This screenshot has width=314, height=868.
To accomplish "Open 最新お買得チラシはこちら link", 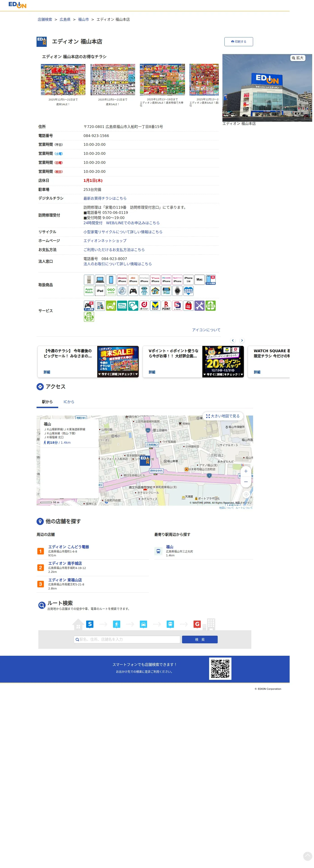I will [x=105, y=199].
